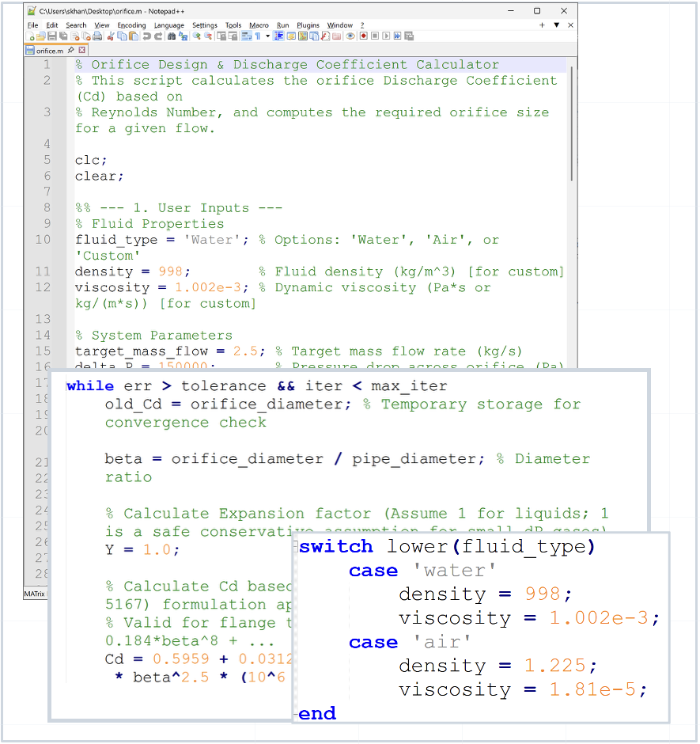The image size is (700, 744).
Task: Open the Window menu
Action: click(339, 25)
